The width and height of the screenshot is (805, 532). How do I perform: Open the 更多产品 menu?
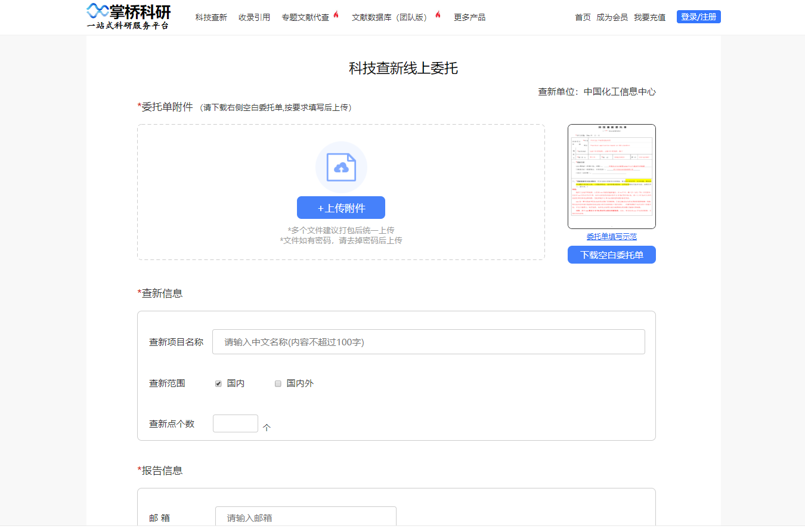coord(469,17)
